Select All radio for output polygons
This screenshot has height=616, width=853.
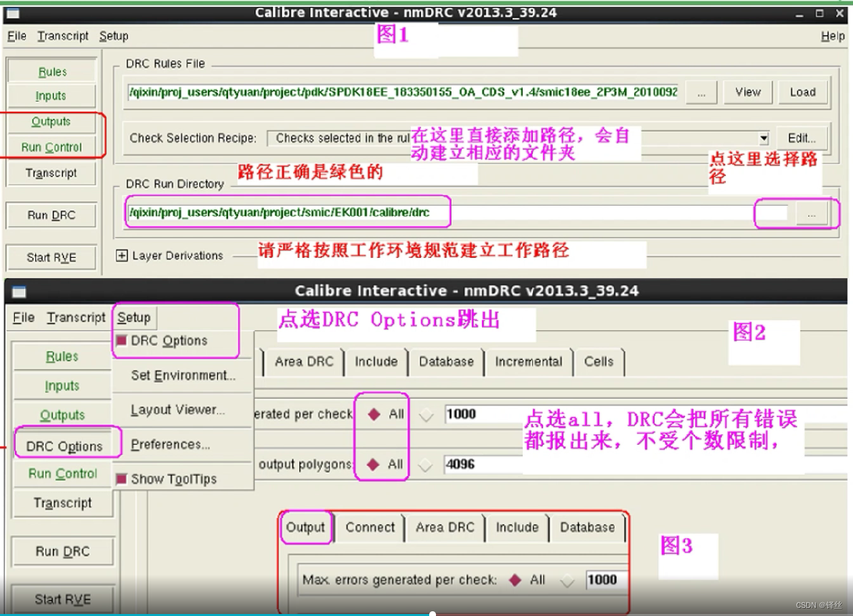[x=374, y=464]
